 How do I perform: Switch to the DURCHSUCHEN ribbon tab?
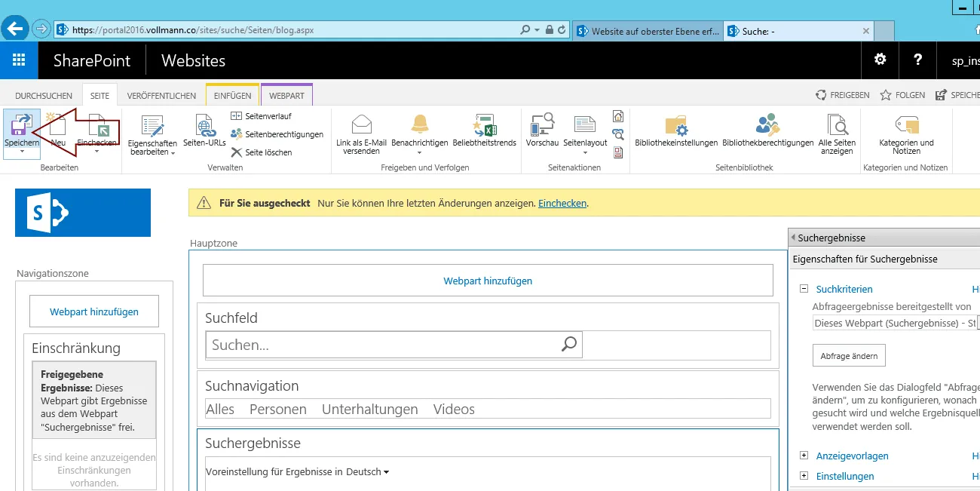click(x=44, y=96)
